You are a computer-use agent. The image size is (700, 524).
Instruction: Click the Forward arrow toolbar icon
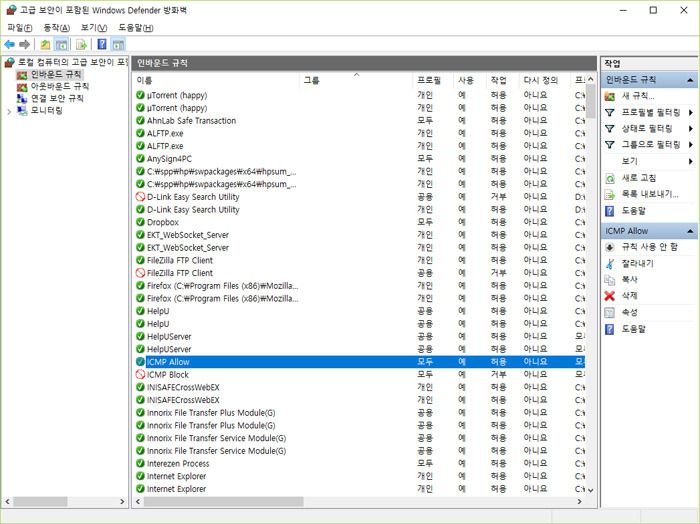click(x=25, y=45)
